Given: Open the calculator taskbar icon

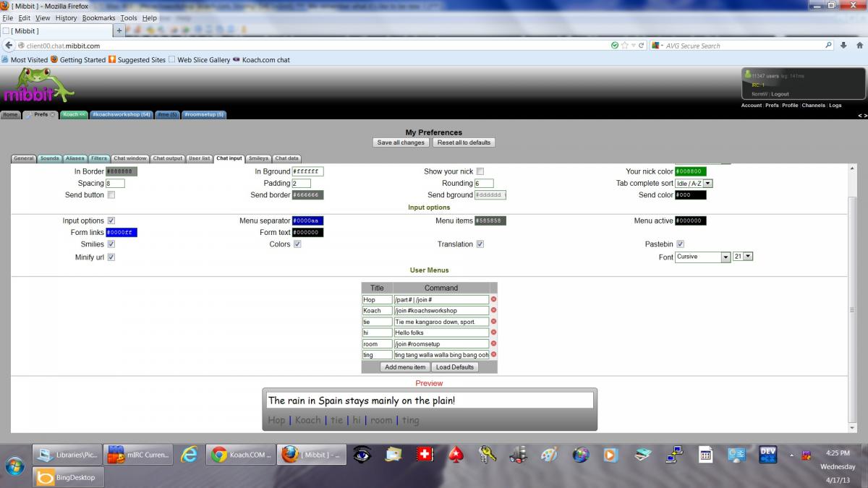Looking at the screenshot, I should (x=705, y=454).
